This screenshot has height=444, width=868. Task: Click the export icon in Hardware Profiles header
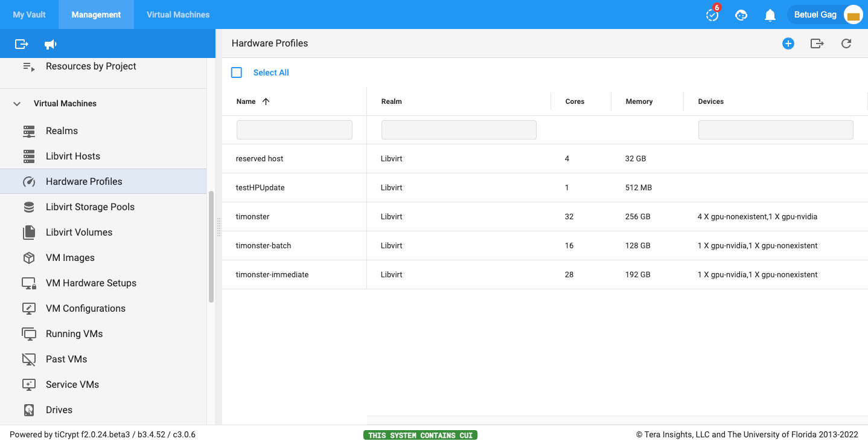pos(817,43)
